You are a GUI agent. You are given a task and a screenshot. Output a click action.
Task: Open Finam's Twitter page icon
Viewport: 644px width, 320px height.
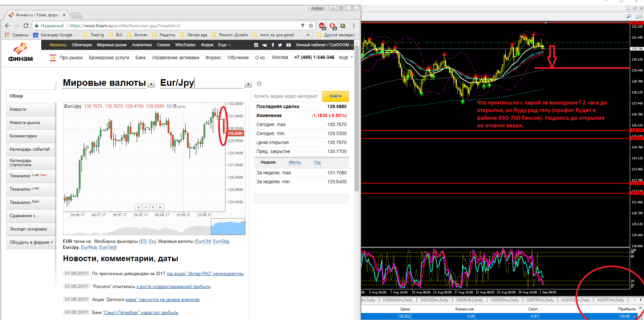(x=280, y=45)
